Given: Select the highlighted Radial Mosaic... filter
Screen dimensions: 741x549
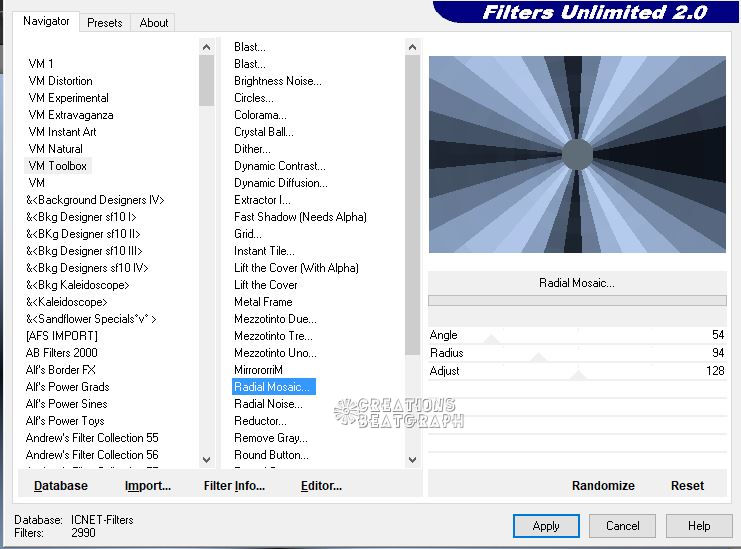Looking at the screenshot, I should [274, 387].
